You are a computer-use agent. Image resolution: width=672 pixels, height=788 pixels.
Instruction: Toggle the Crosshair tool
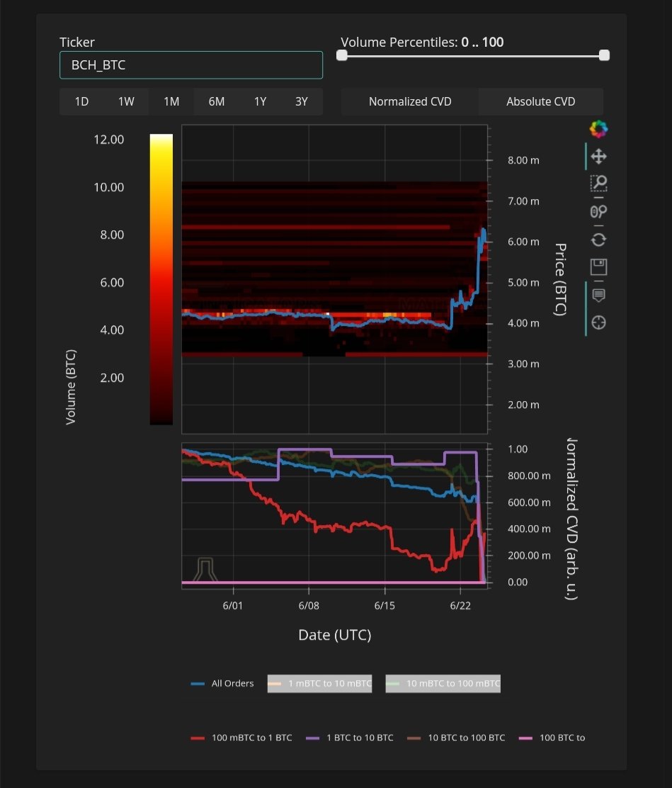point(598,322)
